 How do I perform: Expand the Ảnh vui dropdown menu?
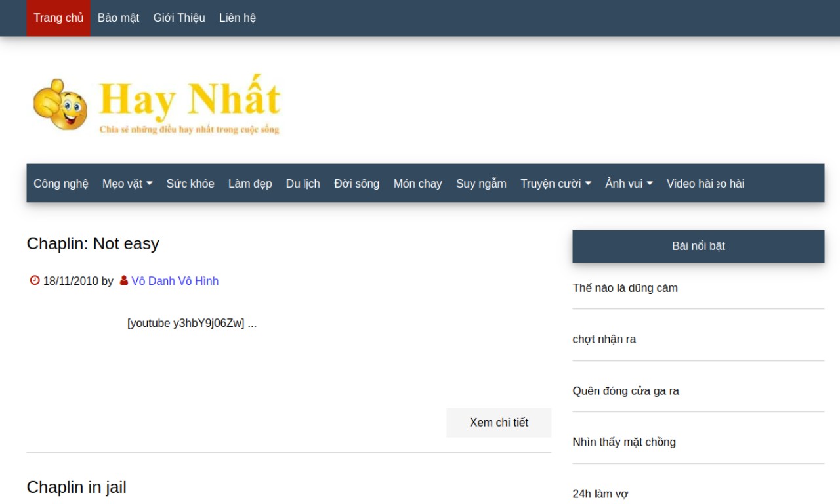pos(629,184)
